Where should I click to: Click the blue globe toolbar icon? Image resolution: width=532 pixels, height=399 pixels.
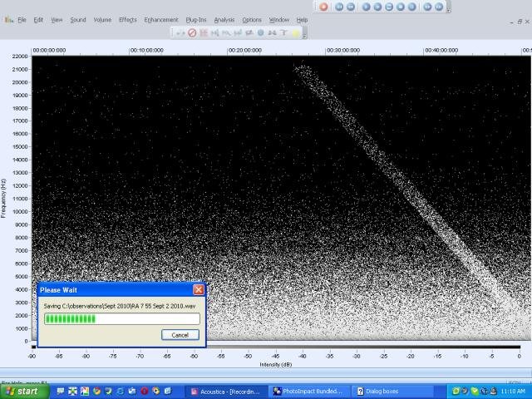click(260, 33)
